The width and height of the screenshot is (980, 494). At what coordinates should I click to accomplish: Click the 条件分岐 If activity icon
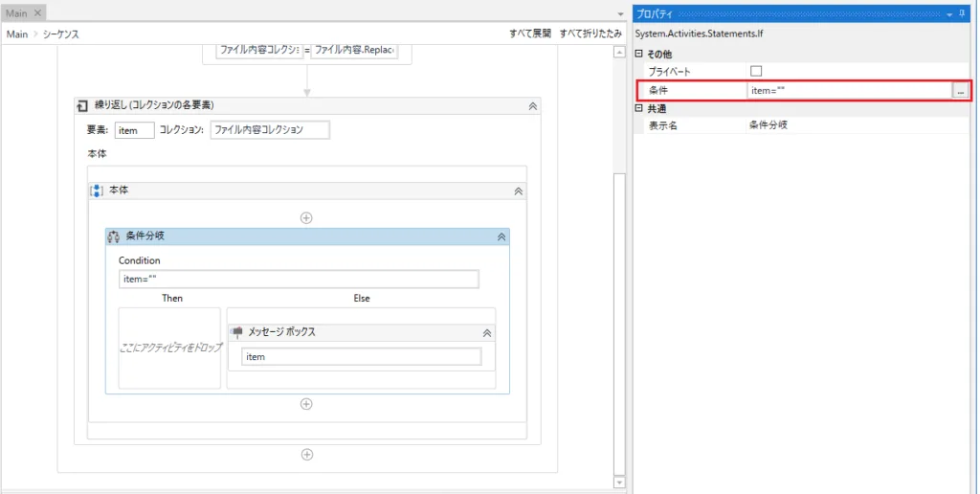[114, 237]
